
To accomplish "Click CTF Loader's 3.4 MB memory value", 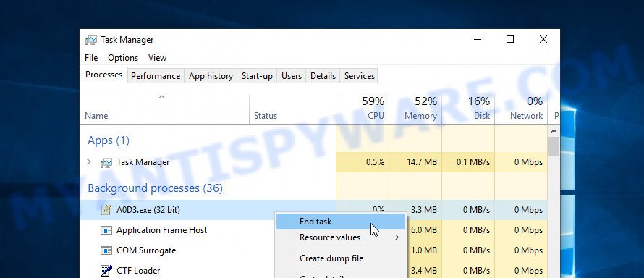I will [424, 271].
